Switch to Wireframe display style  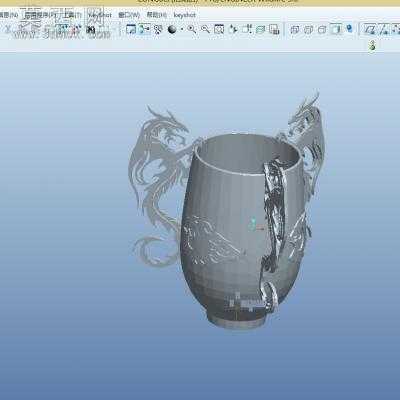[295, 30]
